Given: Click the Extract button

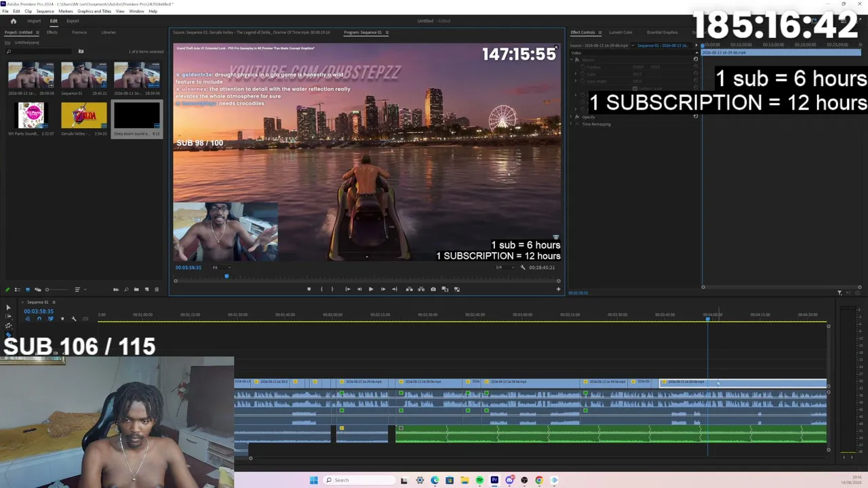Looking at the screenshot, I should point(421,289).
